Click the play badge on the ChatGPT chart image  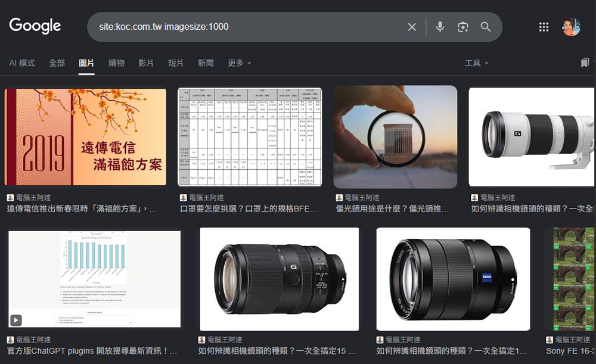[15, 320]
